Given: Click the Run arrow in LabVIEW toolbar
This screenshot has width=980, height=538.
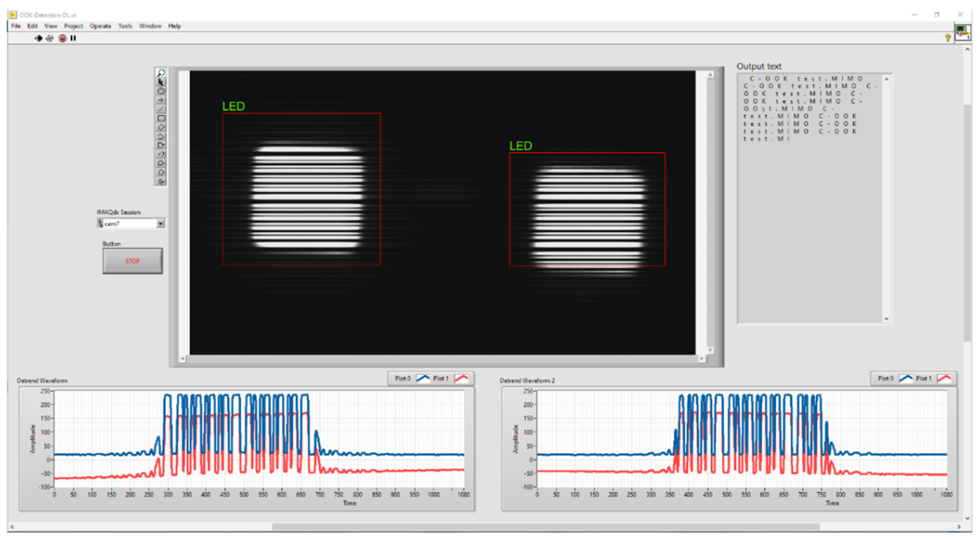Looking at the screenshot, I should (38, 38).
